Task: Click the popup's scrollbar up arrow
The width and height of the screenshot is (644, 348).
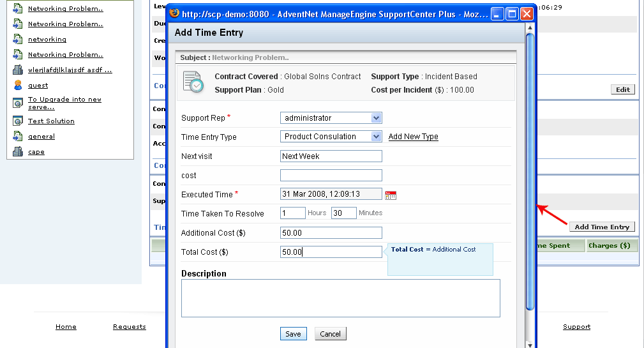Action: coord(530,27)
